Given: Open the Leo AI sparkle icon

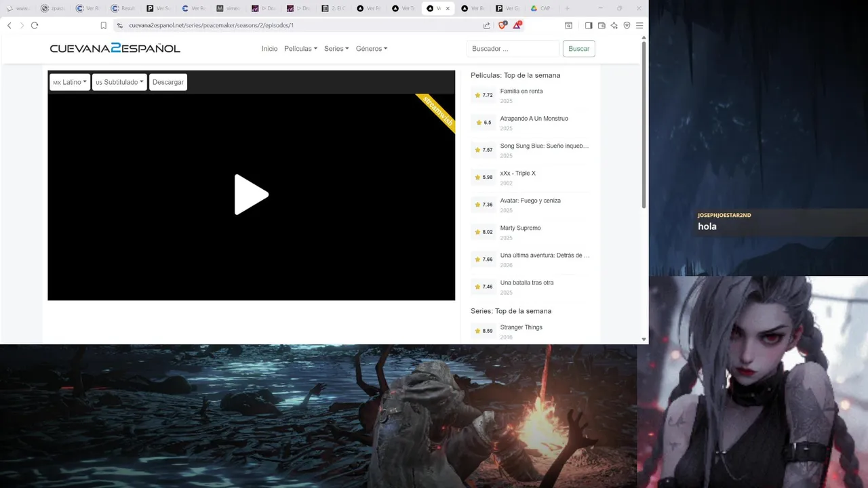Looking at the screenshot, I should pyautogui.click(x=614, y=26).
